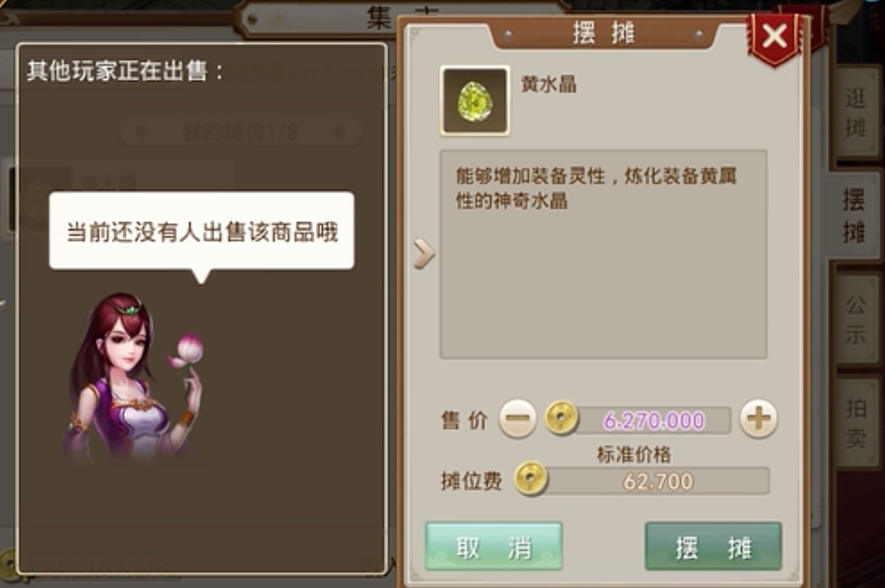
Task: Tap the speech bubble about no sellers
Action: pos(202,231)
